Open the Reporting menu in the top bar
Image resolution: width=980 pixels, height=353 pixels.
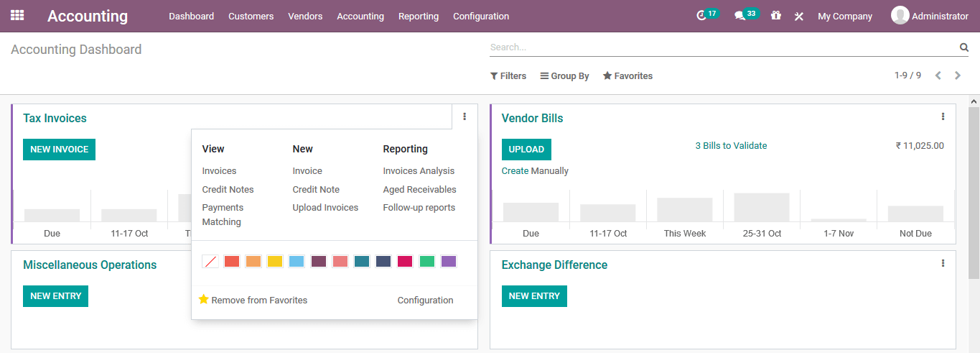[x=418, y=16]
